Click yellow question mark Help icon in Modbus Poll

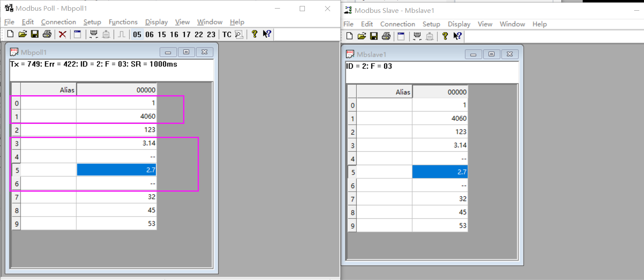point(254,34)
